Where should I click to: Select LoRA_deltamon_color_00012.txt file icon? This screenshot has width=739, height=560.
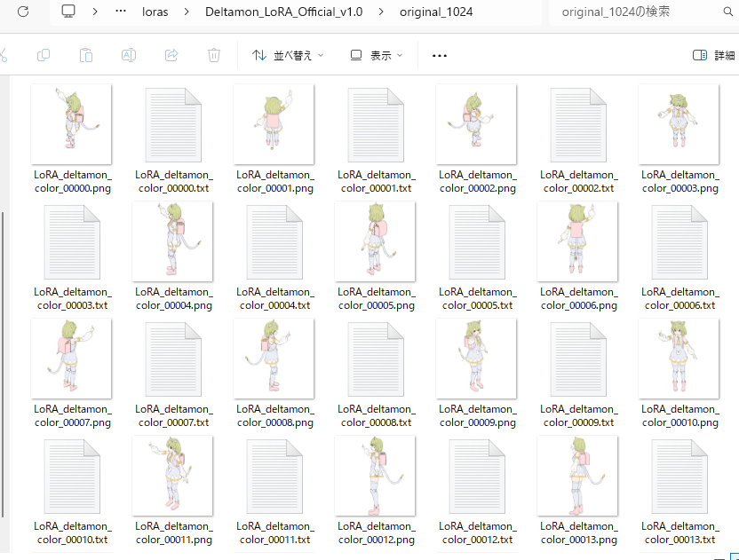pos(478,477)
